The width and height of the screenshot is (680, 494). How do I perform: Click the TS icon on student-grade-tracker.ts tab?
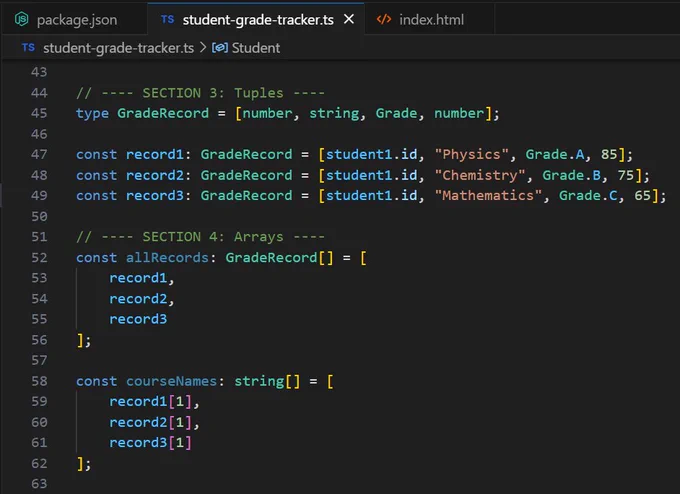(167, 20)
